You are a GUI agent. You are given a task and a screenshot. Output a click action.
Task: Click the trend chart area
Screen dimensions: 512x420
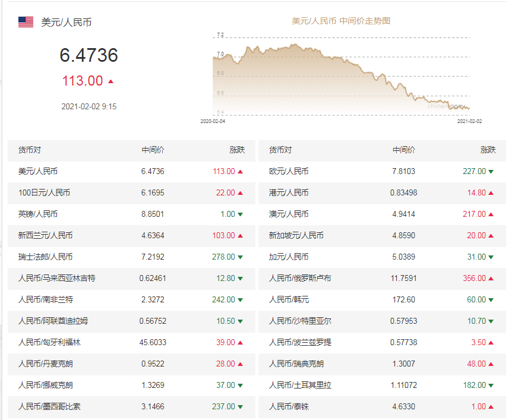tap(341, 77)
